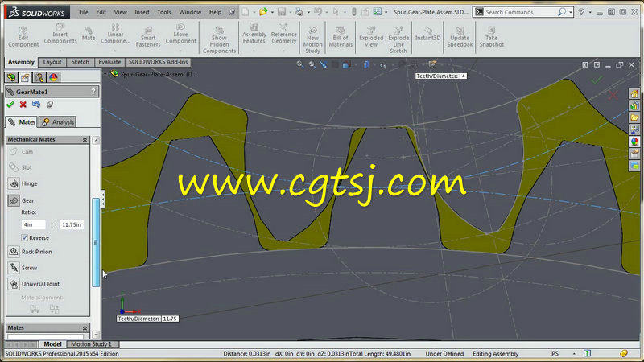Start a New Motion Study
Screen dimensions: 644x362
[x=312, y=39]
